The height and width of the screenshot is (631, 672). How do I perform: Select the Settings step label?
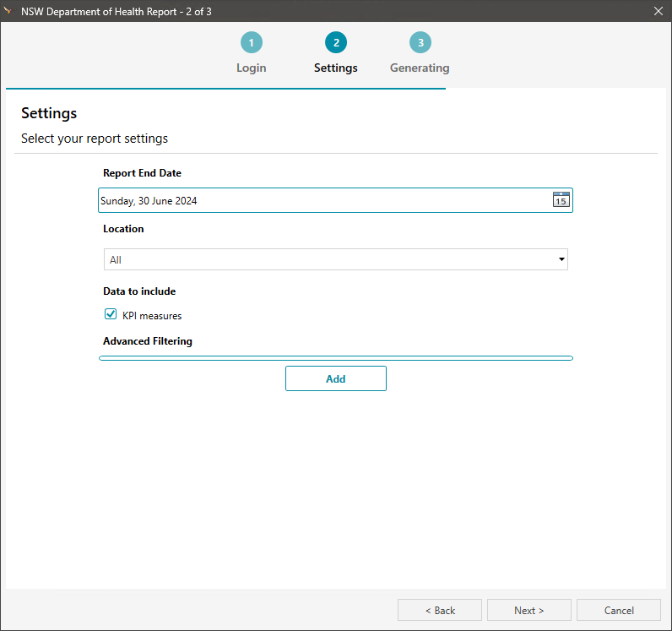point(335,68)
